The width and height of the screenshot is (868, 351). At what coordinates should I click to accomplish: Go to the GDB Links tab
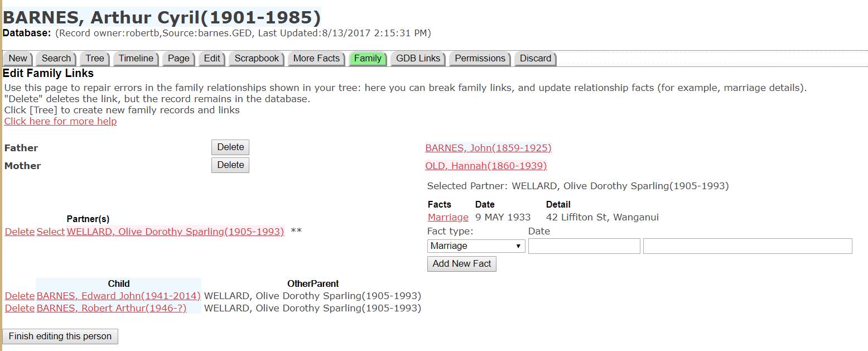[x=418, y=59]
